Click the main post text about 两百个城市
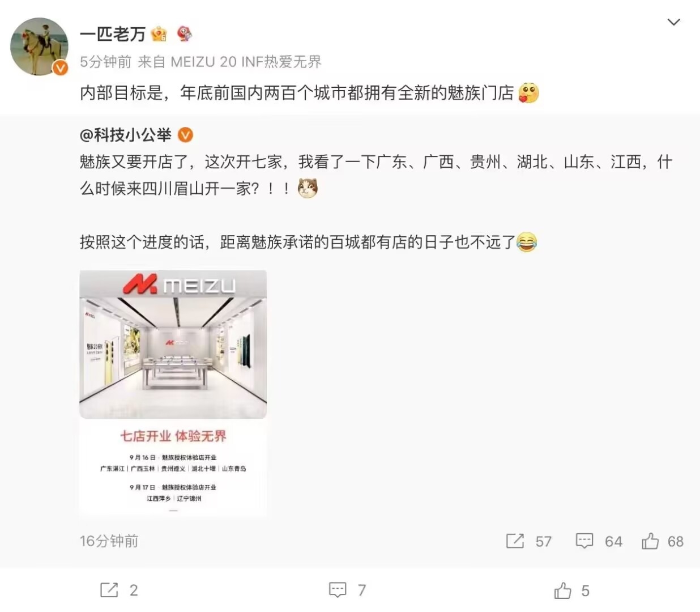The height and width of the screenshot is (612, 700). coord(297,93)
